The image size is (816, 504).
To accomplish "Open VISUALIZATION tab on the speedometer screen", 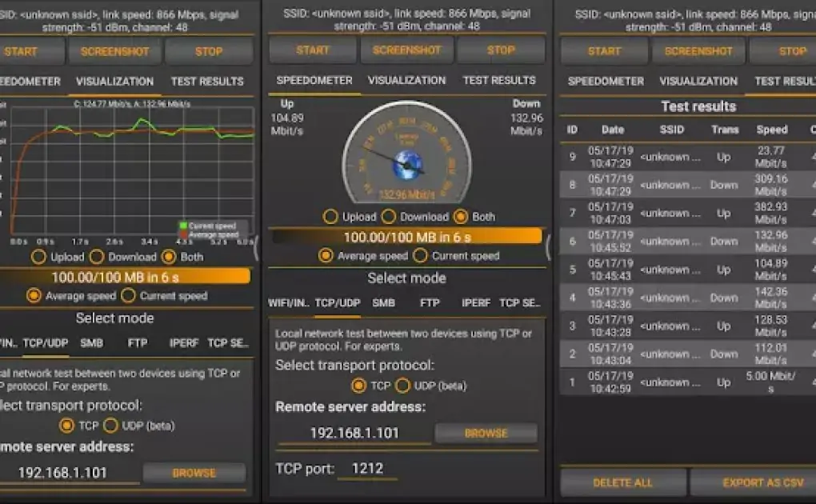I will coord(407,80).
